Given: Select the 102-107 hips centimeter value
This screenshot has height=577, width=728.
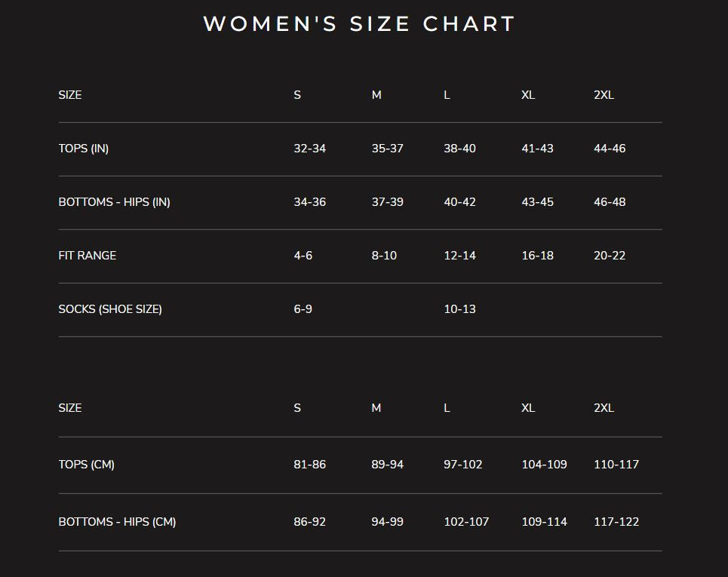Looking at the screenshot, I should (466, 522).
